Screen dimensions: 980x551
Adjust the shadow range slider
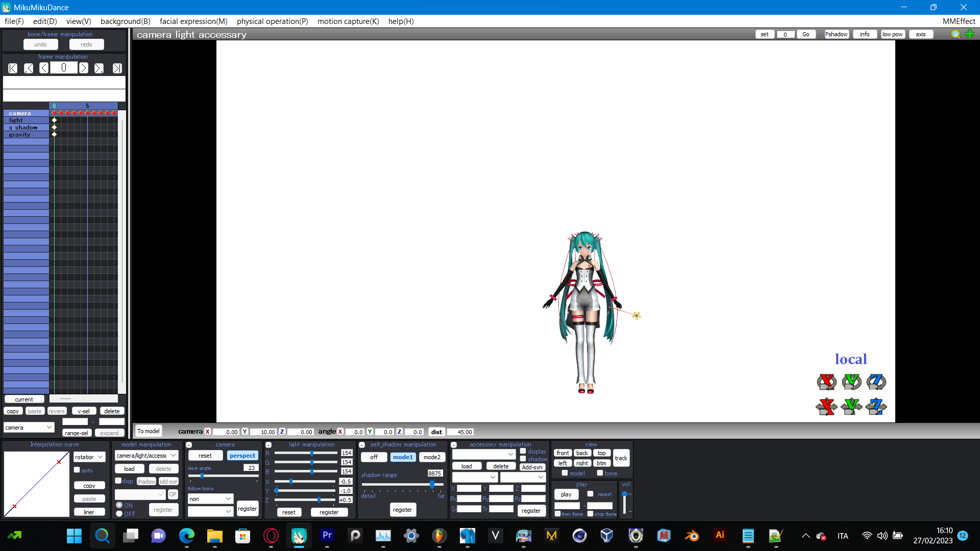click(432, 484)
